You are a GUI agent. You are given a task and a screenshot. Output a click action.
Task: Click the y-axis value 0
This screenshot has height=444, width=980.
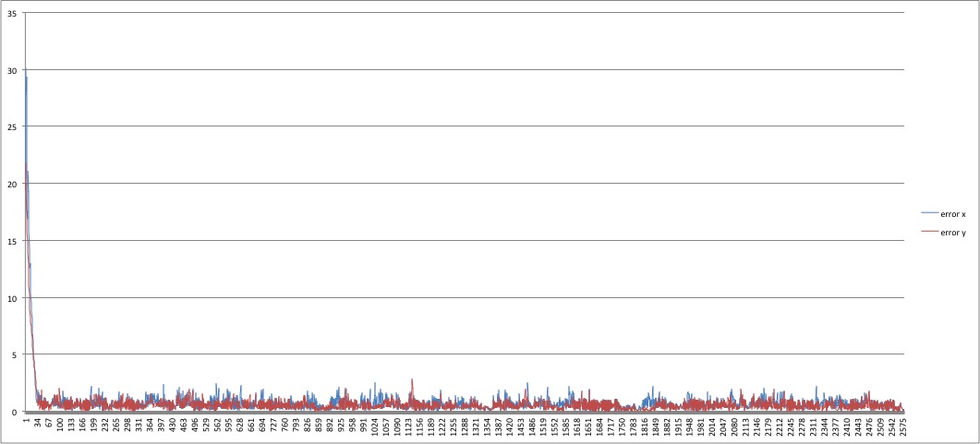coord(15,412)
